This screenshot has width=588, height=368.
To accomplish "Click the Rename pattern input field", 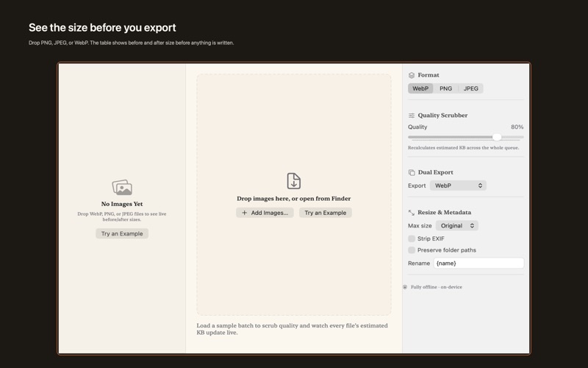I will [478, 263].
